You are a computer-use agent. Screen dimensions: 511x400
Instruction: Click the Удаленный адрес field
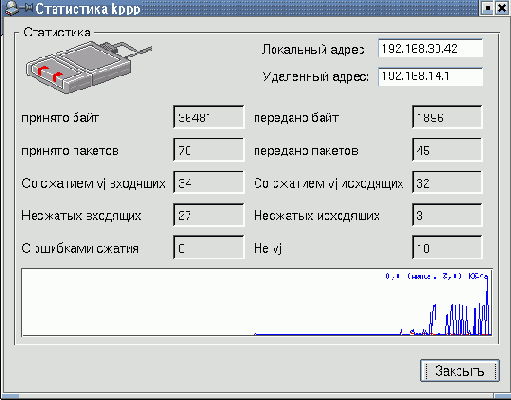pyautogui.click(x=430, y=77)
